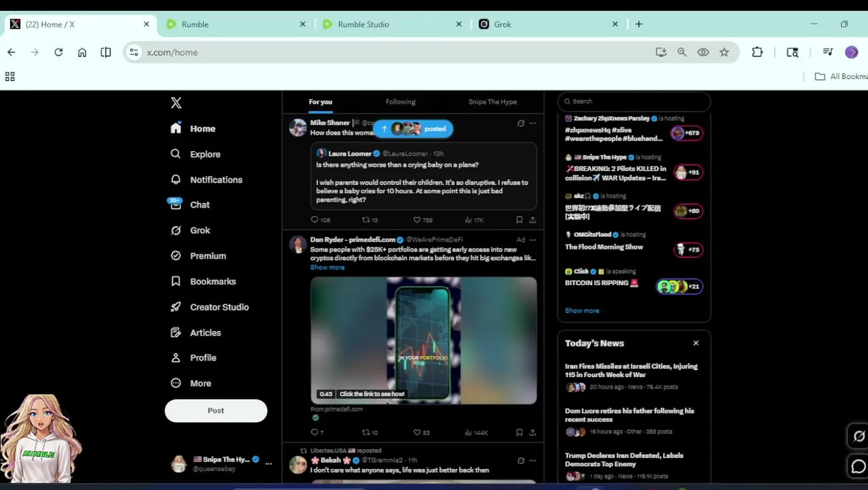Reply to Dan Ryder post with 7 replies

click(317, 432)
